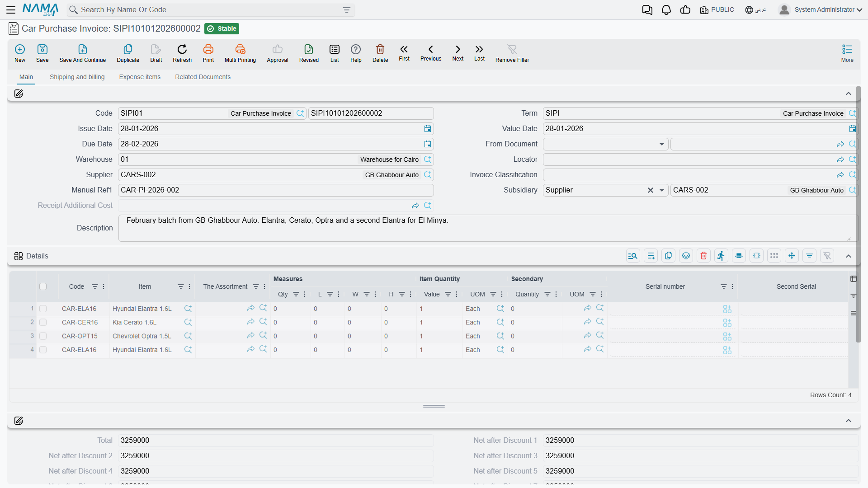Image resolution: width=868 pixels, height=488 pixels.
Task: Click the Manual Ref1 input field
Action: [276, 190]
